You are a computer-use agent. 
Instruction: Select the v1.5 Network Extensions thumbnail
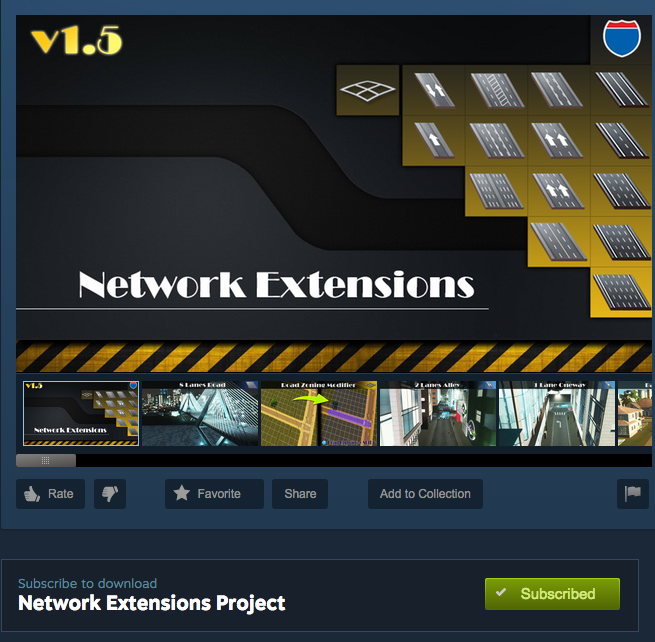tap(81, 414)
